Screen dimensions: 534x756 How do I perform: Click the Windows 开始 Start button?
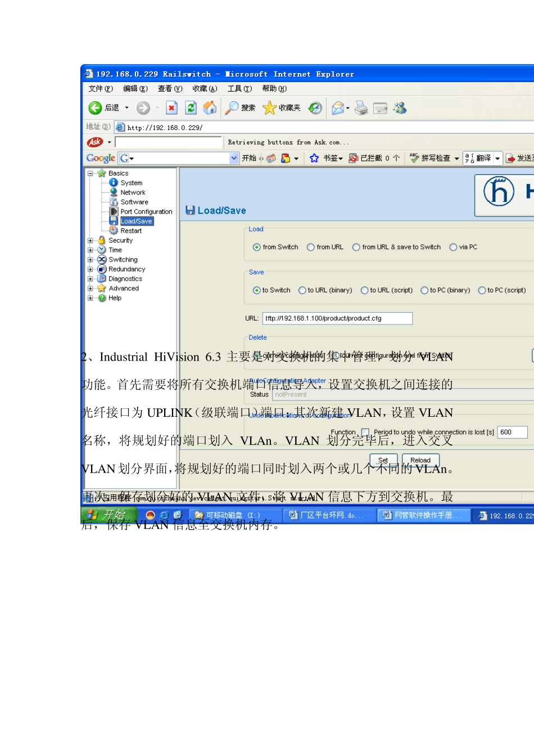(x=109, y=515)
